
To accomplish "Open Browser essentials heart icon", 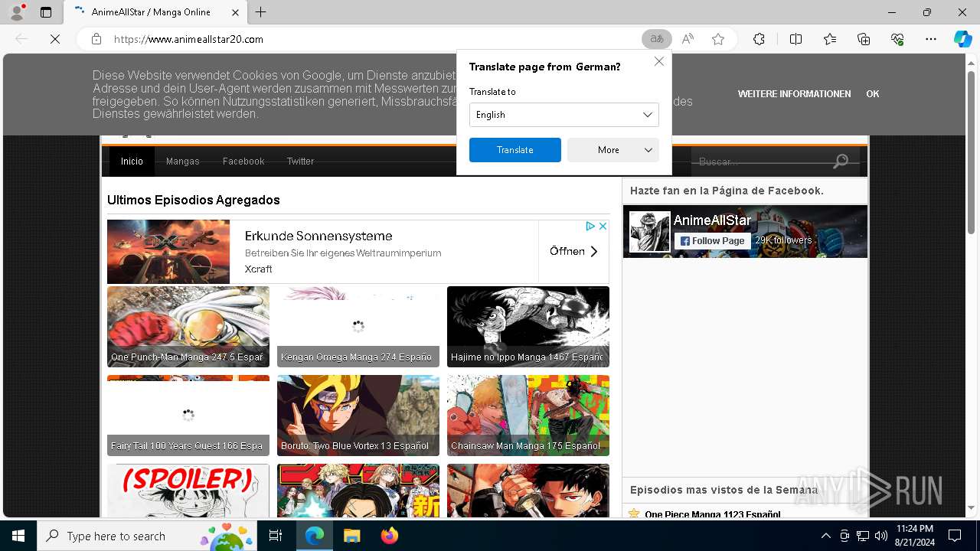I will tap(897, 39).
